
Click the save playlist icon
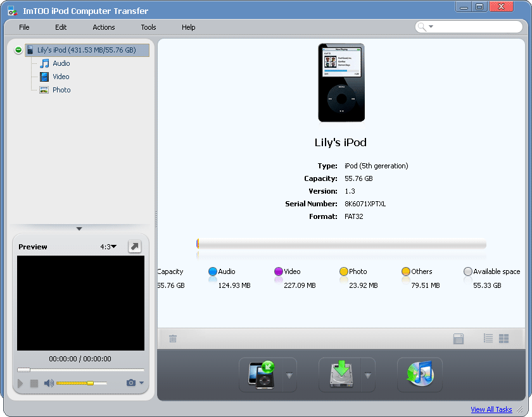(x=459, y=339)
